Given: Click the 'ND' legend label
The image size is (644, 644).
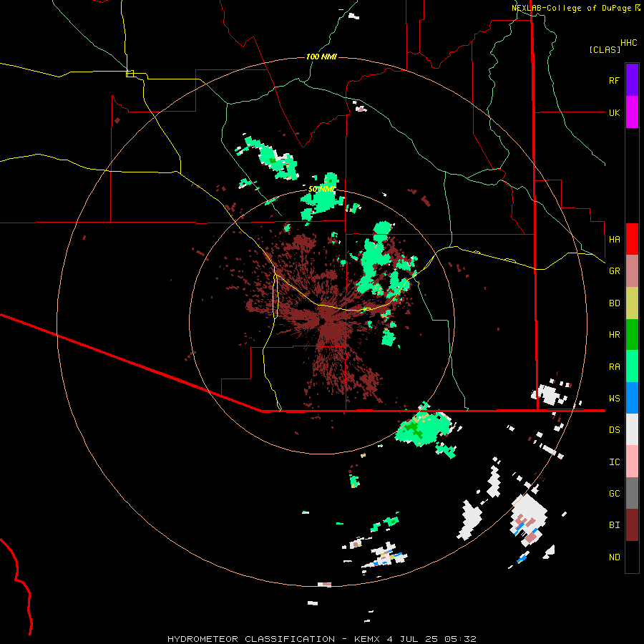Looking at the screenshot, I should pyautogui.click(x=614, y=557).
